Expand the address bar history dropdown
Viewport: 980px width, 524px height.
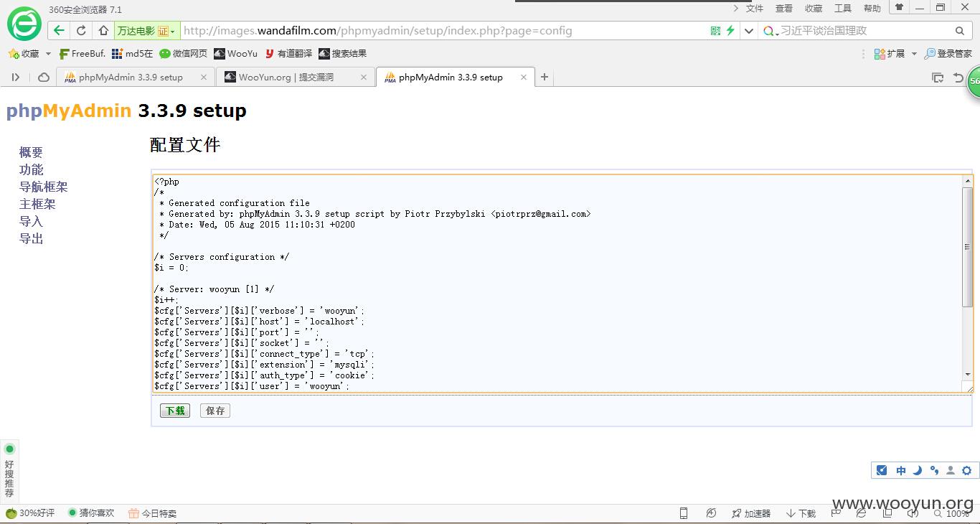[749, 31]
